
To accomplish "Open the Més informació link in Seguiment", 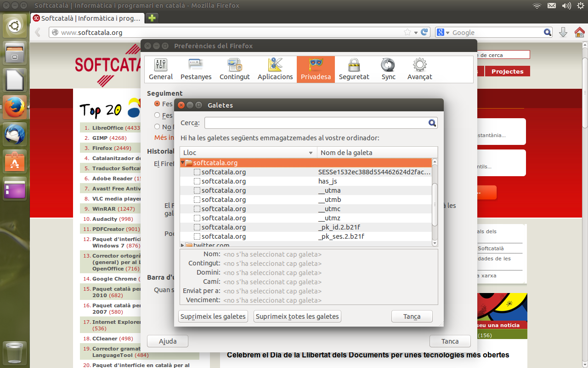I will (x=164, y=137).
